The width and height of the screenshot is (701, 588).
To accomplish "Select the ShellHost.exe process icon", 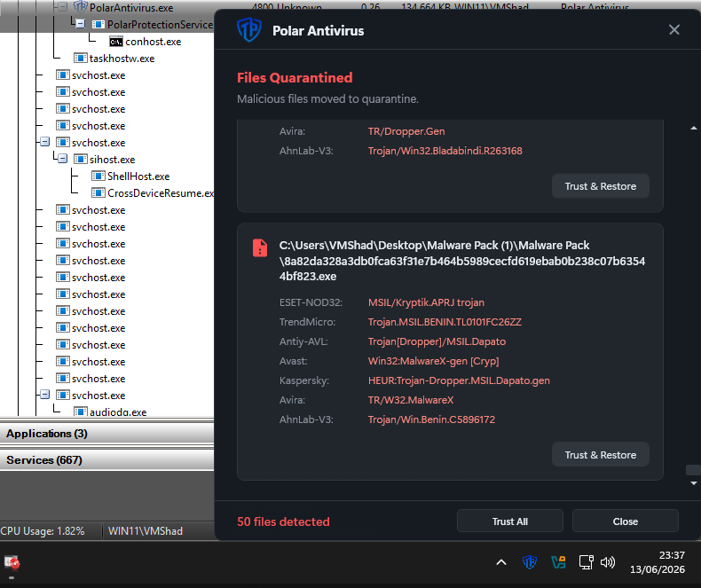I will click(98, 176).
